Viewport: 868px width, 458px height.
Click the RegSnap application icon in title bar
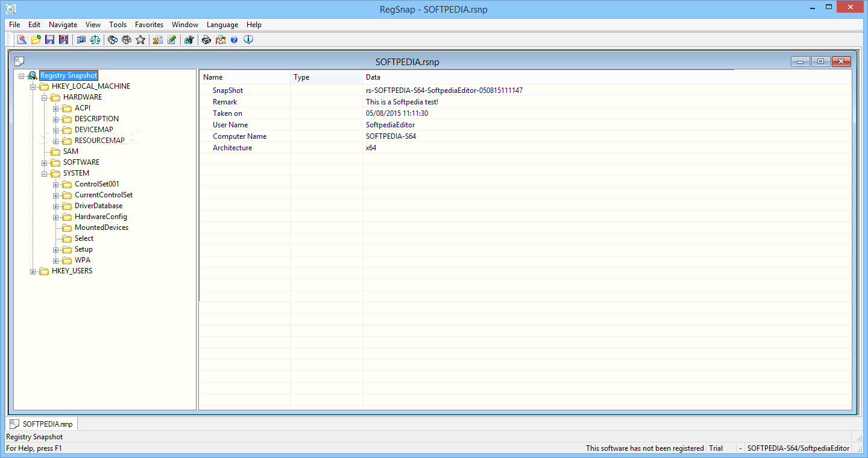tap(11, 8)
